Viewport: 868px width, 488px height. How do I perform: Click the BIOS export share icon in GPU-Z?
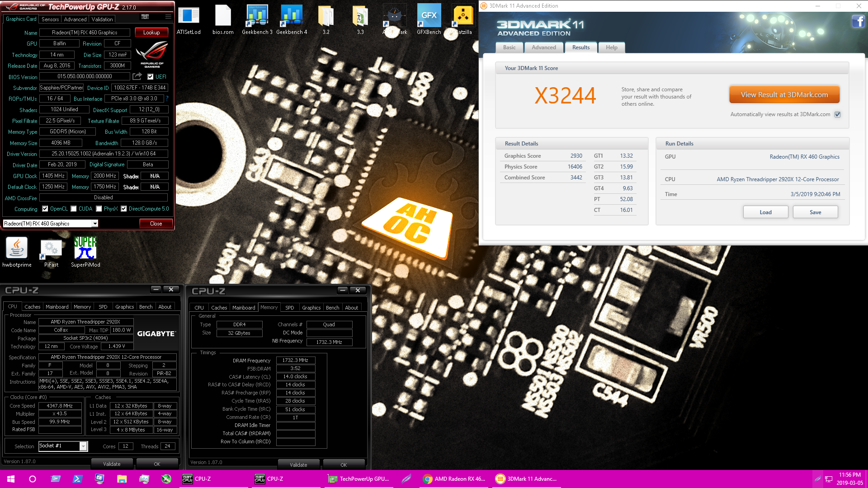(137, 76)
